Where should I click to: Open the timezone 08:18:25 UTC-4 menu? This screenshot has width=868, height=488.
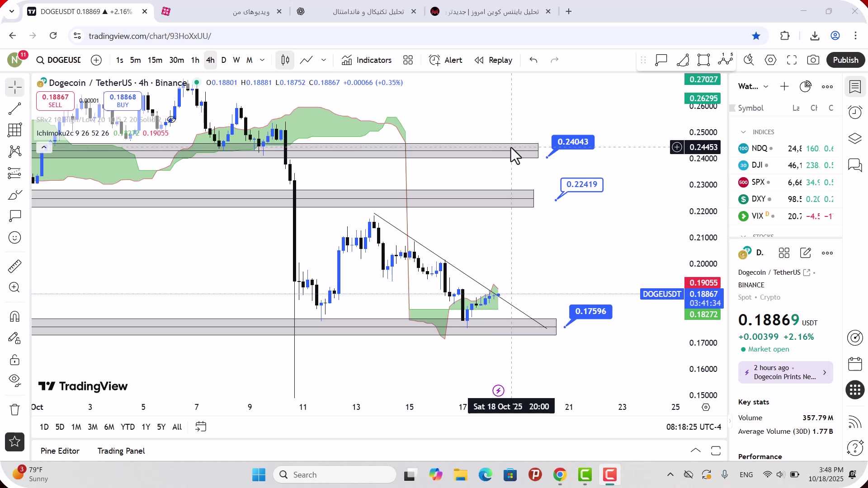click(693, 427)
